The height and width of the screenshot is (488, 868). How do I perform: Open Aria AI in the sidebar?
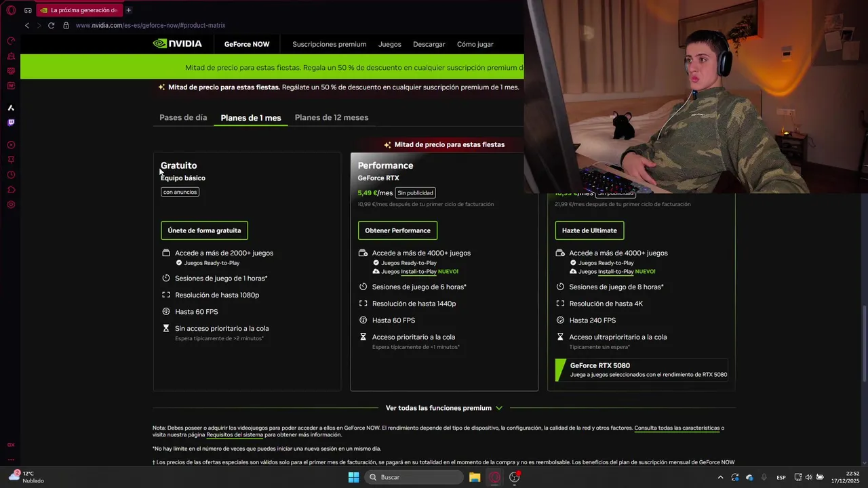click(x=11, y=108)
